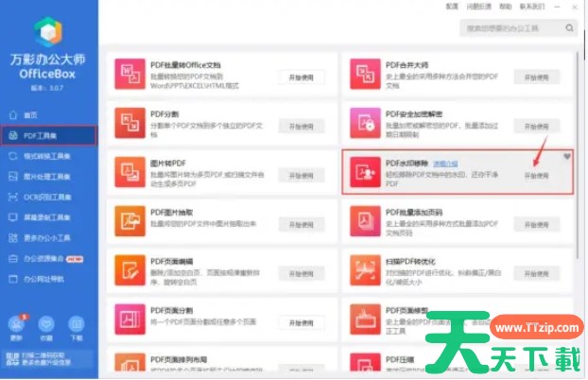Viewport: 588px width, 380px height.
Task: Open 问题反馈 in the top bar
Action: (479, 7)
